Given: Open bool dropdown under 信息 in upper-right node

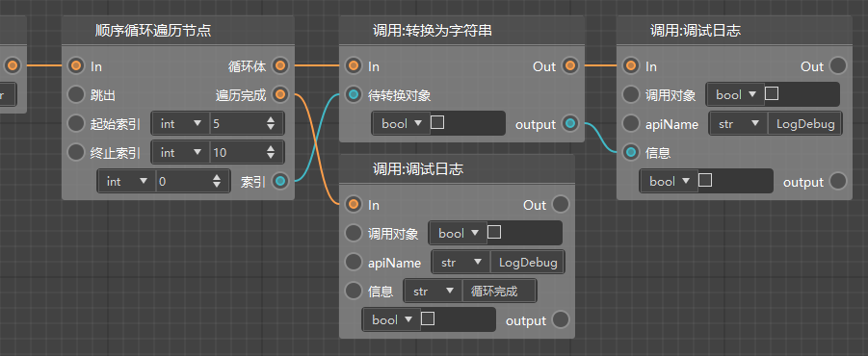Looking at the screenshot, I should tap(670, 181).
